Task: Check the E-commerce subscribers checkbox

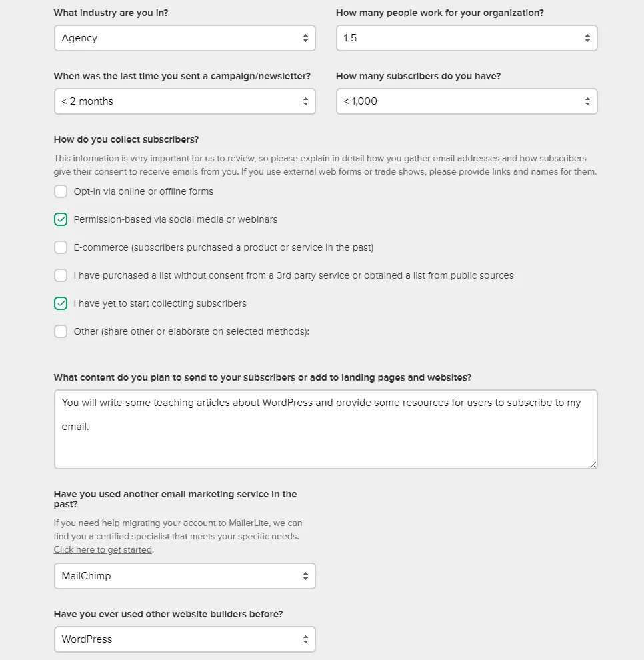Action: click(61, 247)
